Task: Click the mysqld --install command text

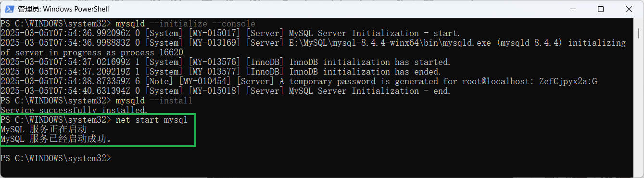Action: click(x=154, y=101)
